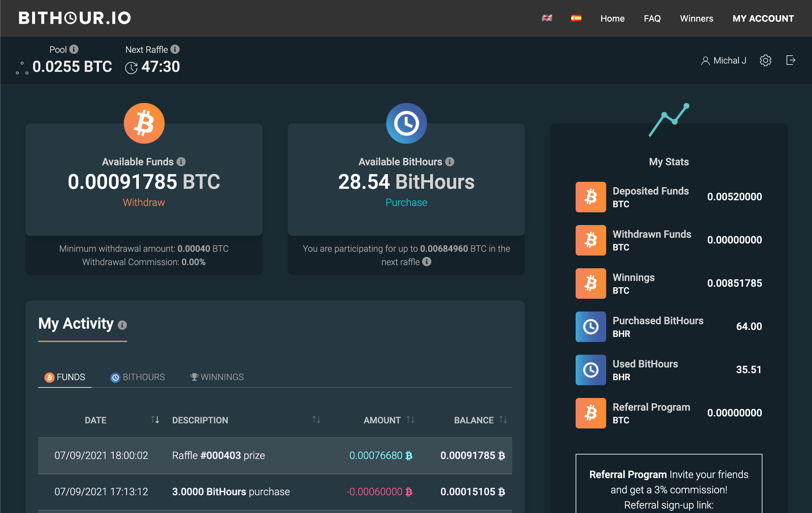Click the Winnings Bitcoin icon

[x=591, y=283]
